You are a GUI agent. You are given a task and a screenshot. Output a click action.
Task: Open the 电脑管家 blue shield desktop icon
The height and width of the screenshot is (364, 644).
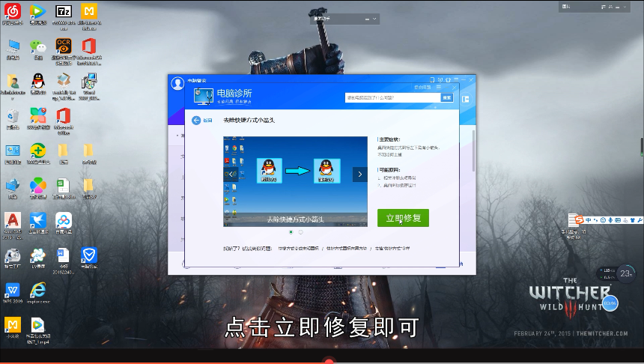88,258
